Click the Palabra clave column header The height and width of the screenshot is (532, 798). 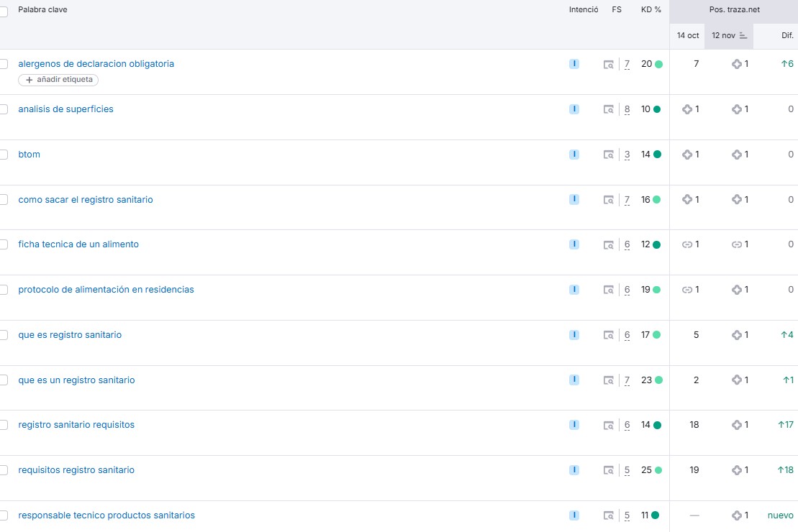pyautogui.click(x=42, y=10)
